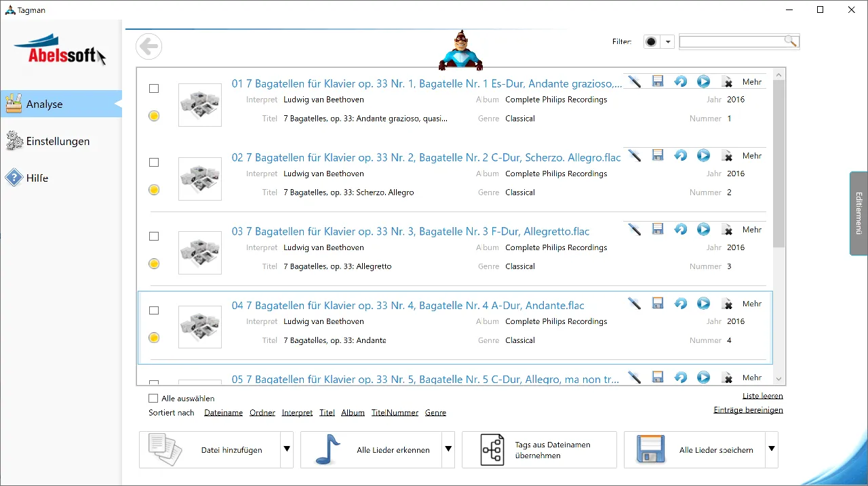Sort list by Genre

pos(435,412)
